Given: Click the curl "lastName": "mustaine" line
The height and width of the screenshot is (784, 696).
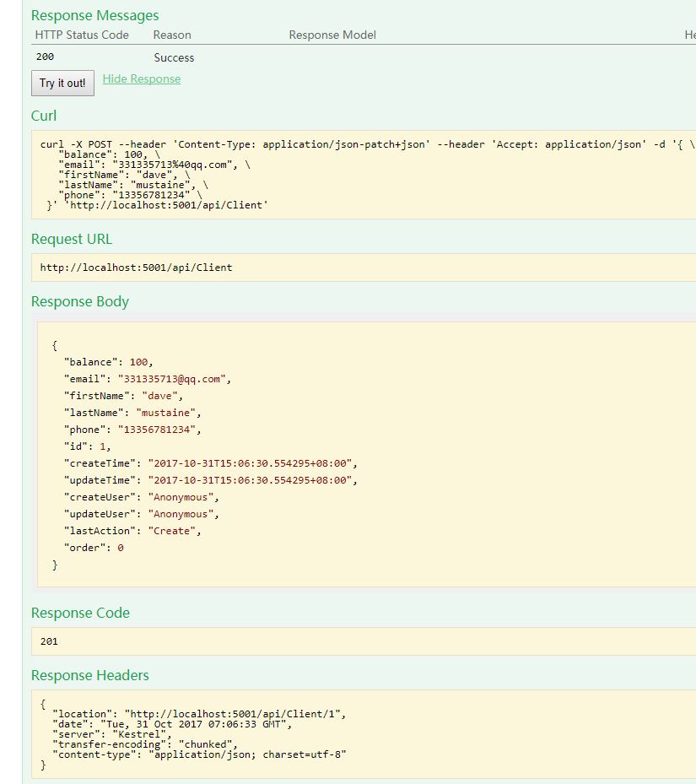Looking at the screenshot, I should [x=133, y=185].
